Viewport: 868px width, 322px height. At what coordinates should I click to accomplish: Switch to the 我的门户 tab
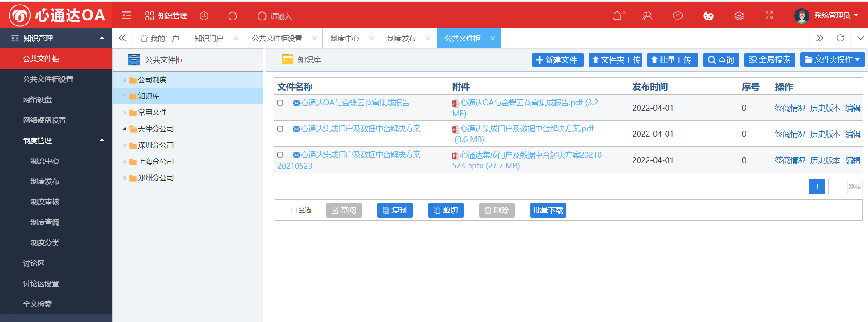(160, 39)
